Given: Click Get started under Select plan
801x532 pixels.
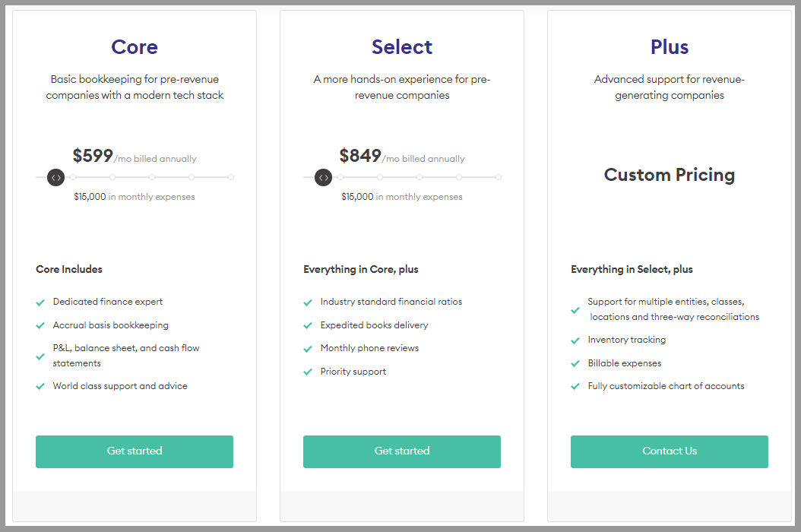Looking at the screenshot, I should click(402, 451).
